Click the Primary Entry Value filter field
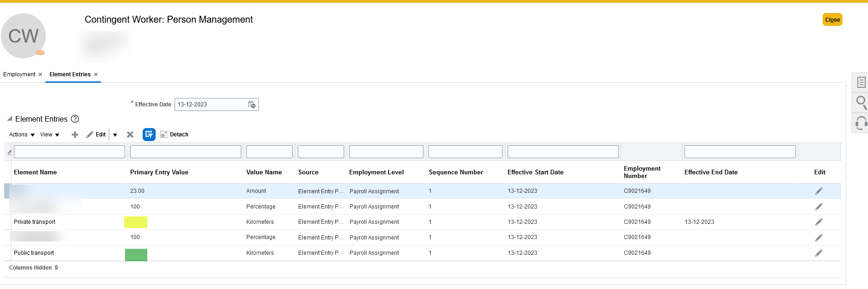Viewport: 868px width, 289px height. click(x=186, y=152)
